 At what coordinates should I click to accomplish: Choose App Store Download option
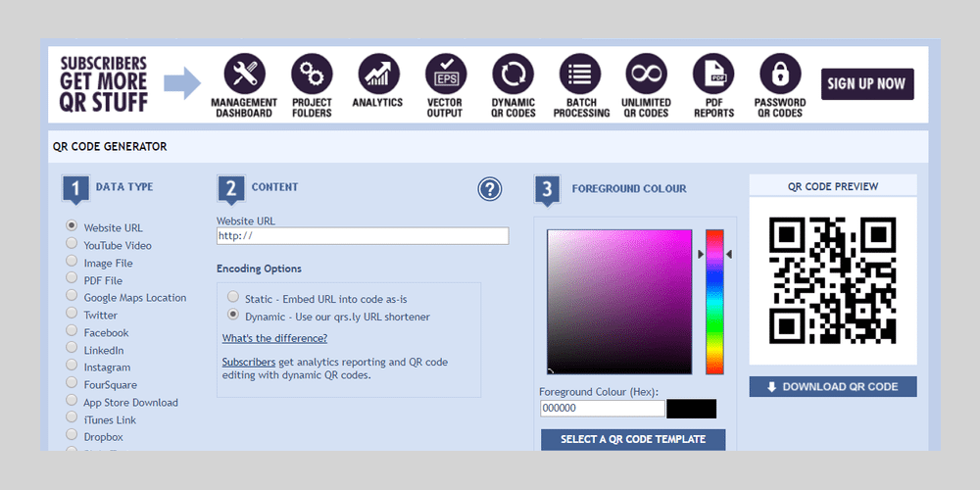tap(72, 400)
